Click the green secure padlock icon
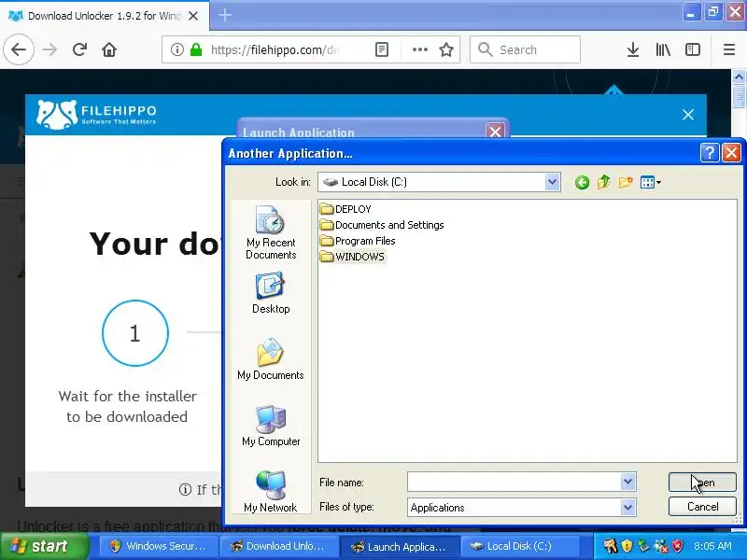Viewport: 747px width, 560px height. click(196, 49)
